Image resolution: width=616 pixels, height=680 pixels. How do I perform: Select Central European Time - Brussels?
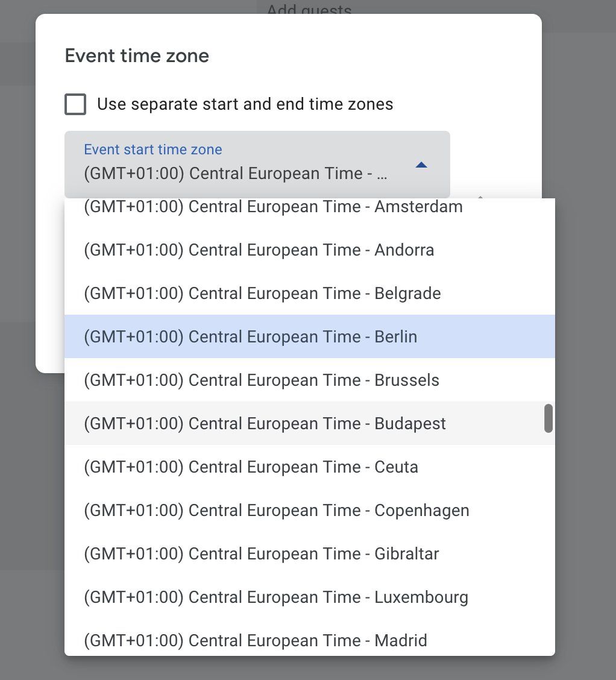(262, 380)
